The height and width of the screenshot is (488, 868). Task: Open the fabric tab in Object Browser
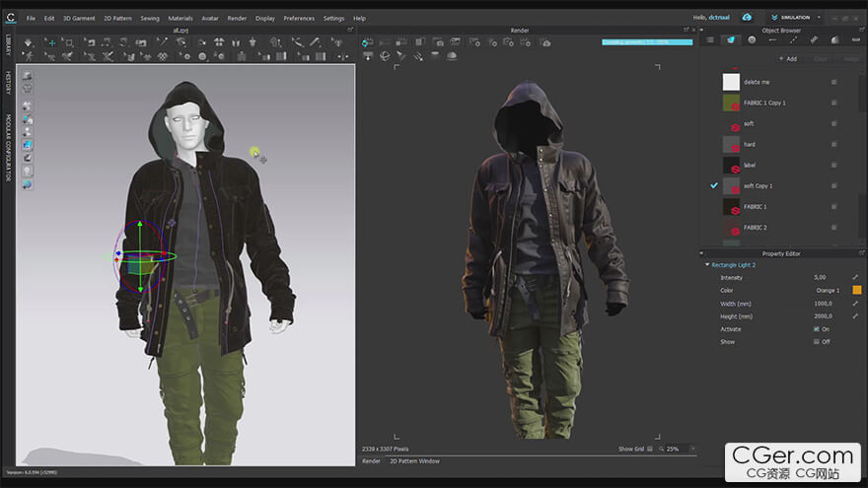coord(731,39)
